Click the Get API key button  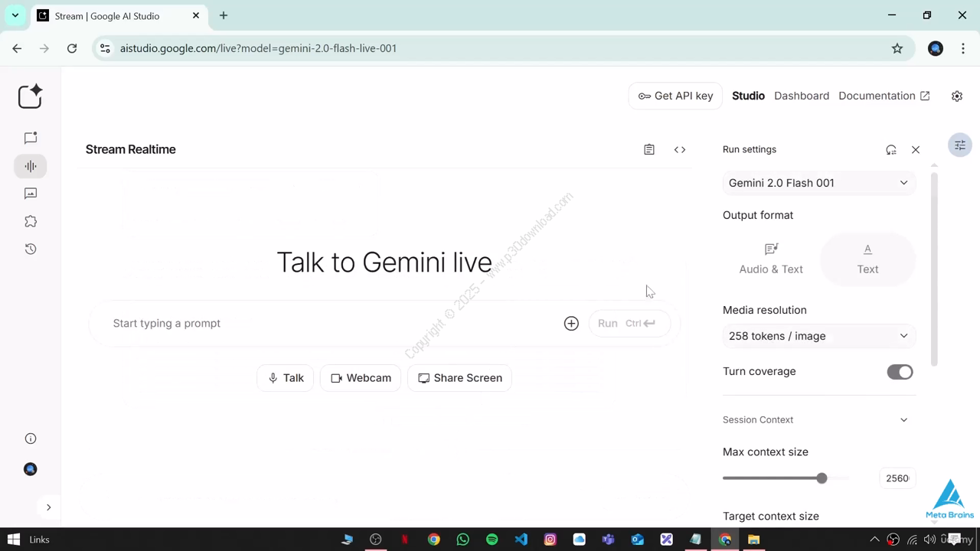coord(675,96)
